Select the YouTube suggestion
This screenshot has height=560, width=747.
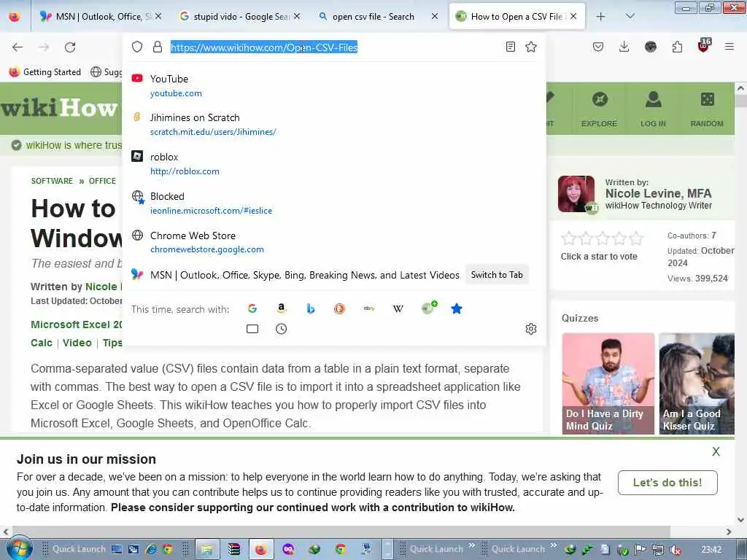point(333,85)
